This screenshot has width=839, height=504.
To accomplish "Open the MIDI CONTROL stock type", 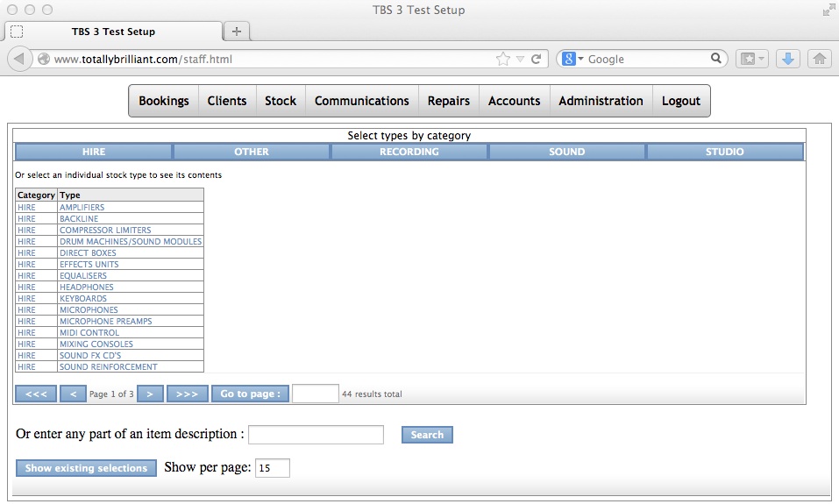I will point(89,332).
